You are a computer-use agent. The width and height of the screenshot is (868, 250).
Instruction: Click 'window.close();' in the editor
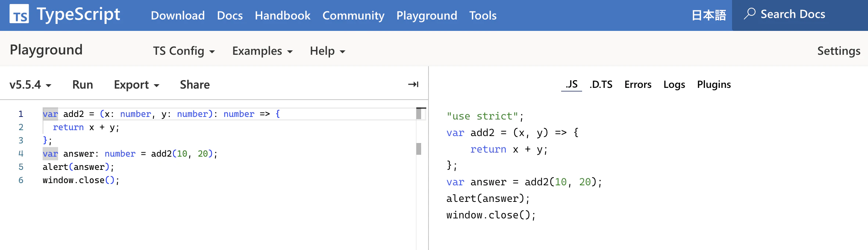(x=81, y=180)
